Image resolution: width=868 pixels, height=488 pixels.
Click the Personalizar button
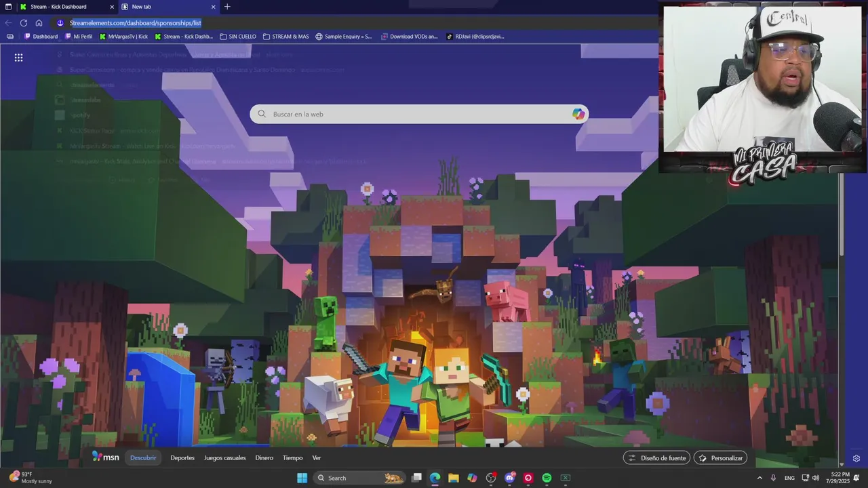click(720, 458)
